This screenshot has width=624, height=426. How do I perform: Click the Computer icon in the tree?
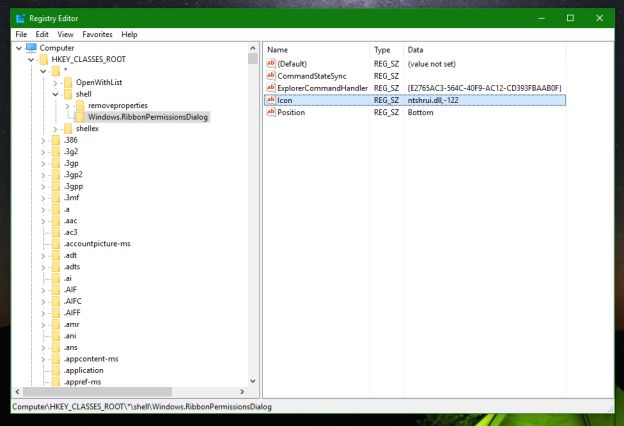tap(31, 48)
